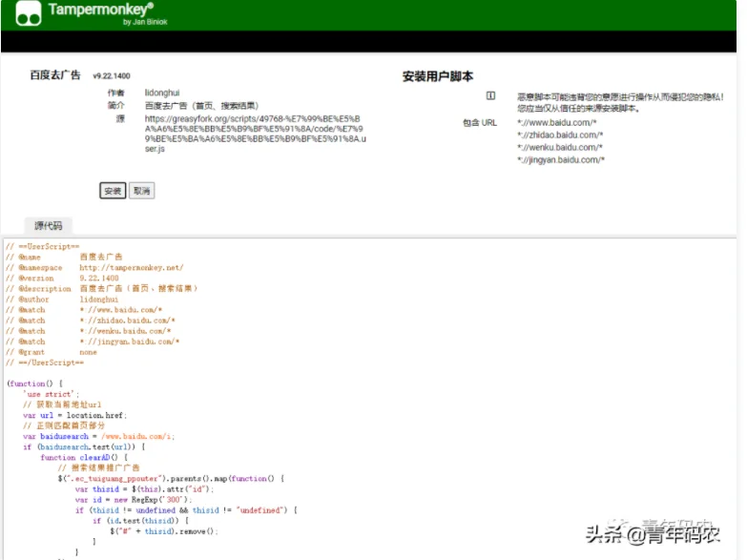Click the 包含 URL label
The width and height of the screenshot is (747, 560).
[x=480, y=122]
